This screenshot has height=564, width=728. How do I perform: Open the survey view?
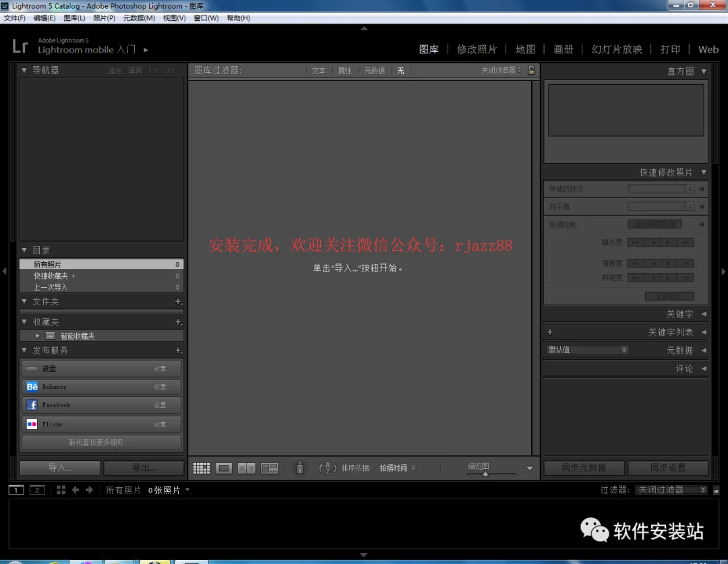coord(269,468)
